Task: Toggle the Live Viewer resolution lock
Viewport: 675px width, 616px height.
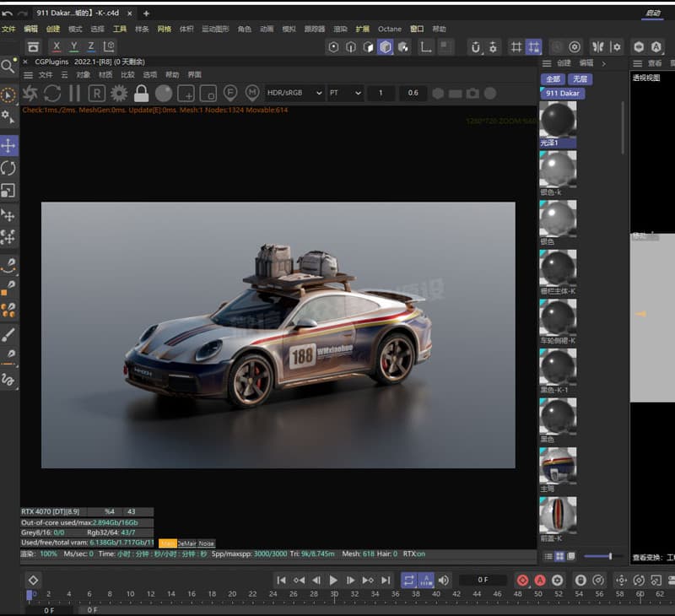Action: [x=141, y=93]
